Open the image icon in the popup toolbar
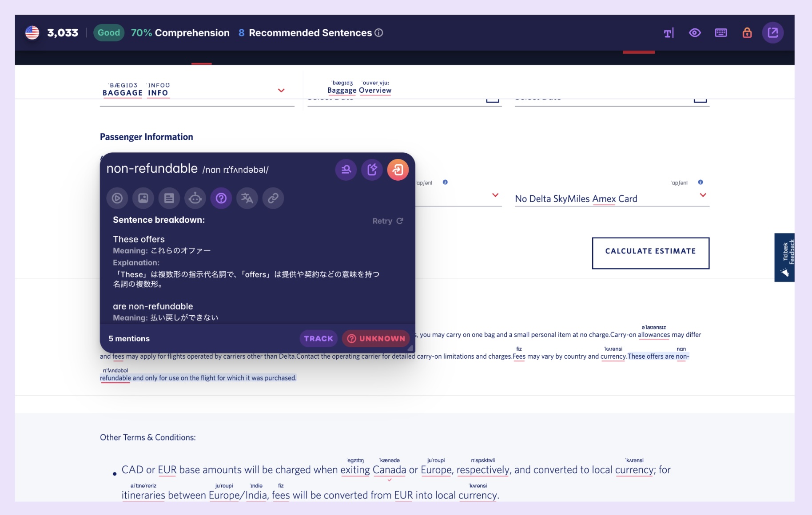Image resolution: width=812 pixels, height=515 pixels. point(143,198)
